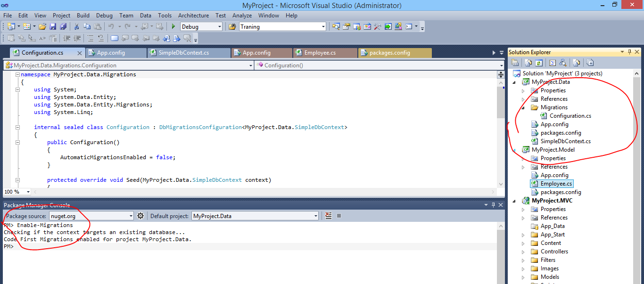The width and height of the screenshot is (644, 284).
Task: Click Show All Files in Solution Explorer
Action: coord(528,63)
